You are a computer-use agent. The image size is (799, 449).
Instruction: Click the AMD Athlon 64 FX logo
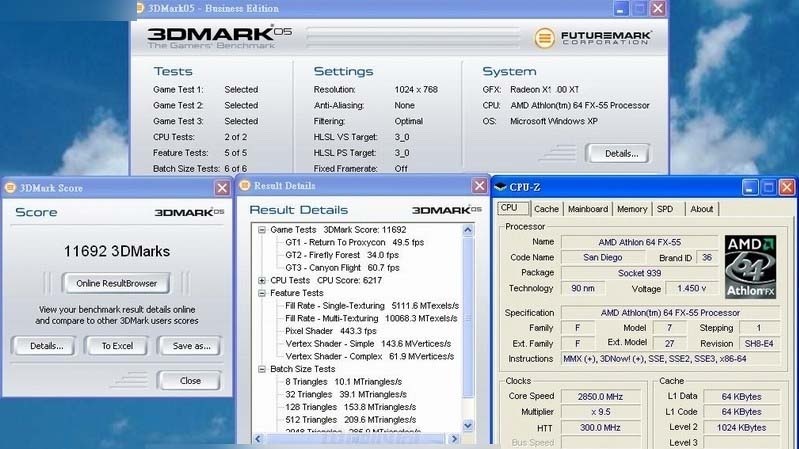750,267
